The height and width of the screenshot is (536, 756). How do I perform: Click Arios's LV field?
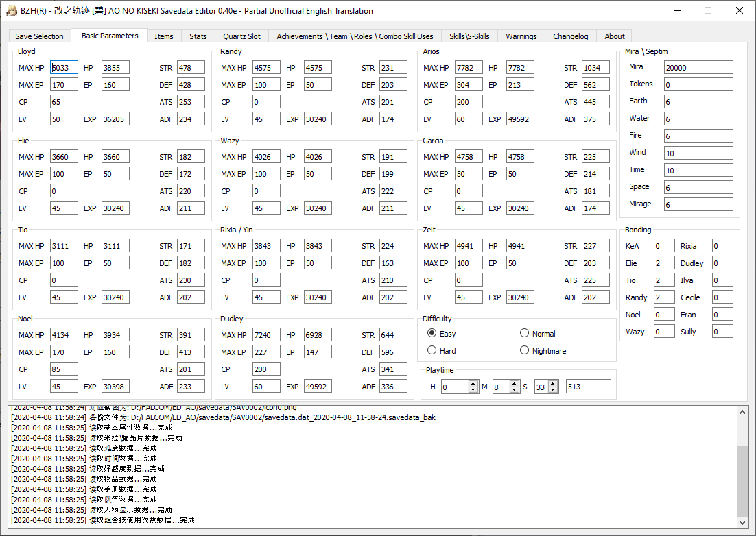(469, 119)
